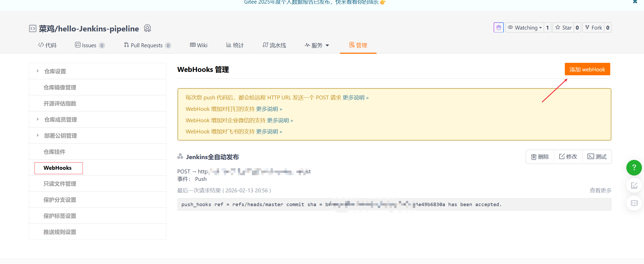Click the purple mascot icon near Watching
The height and width of the screenshot is (264, 644).
(x=499, y=28)
